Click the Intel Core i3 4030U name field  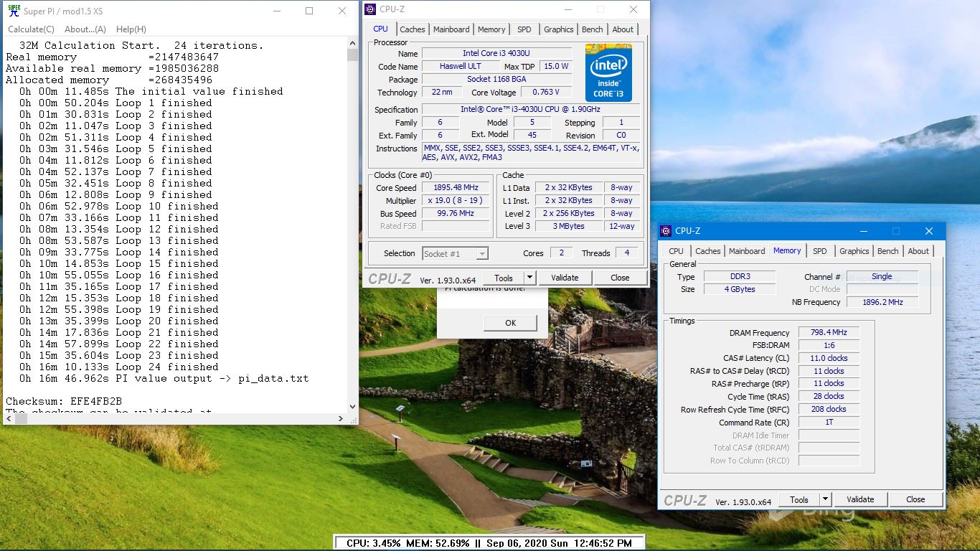496,53
